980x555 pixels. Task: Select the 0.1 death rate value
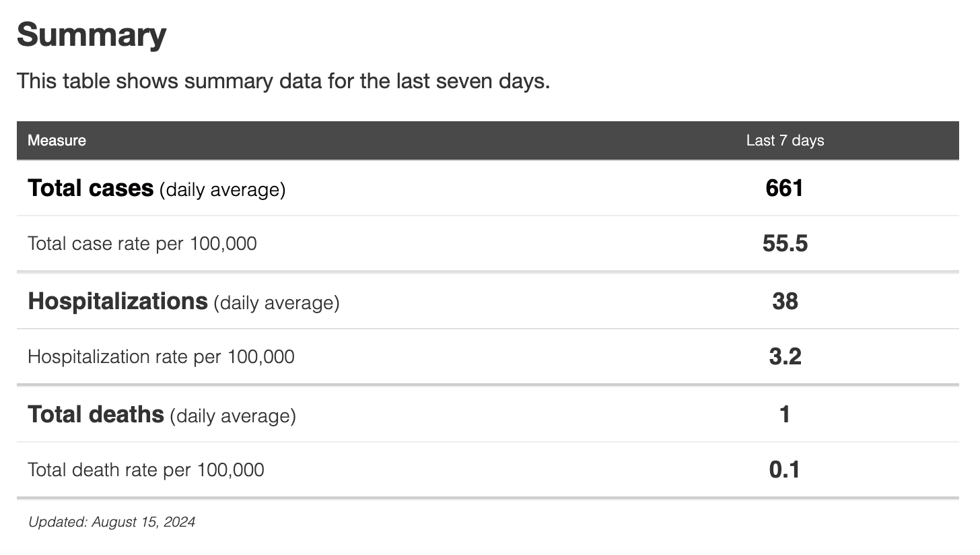[785, 469]
